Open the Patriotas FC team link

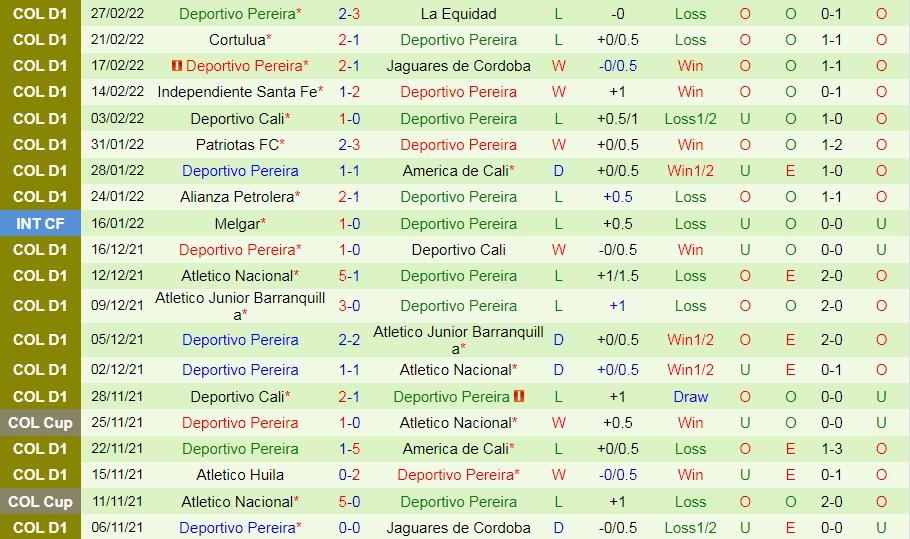237,145
